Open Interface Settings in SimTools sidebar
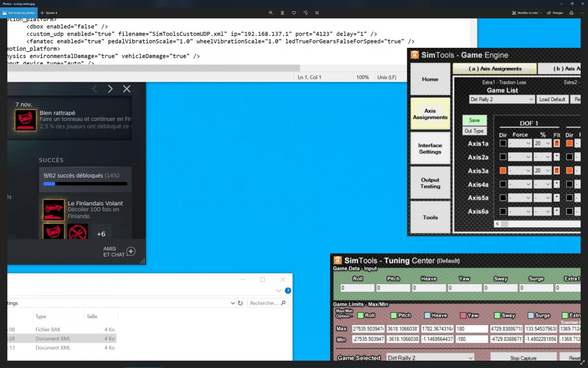This screenshot has width=588, height=368. [x=430, y=149]
